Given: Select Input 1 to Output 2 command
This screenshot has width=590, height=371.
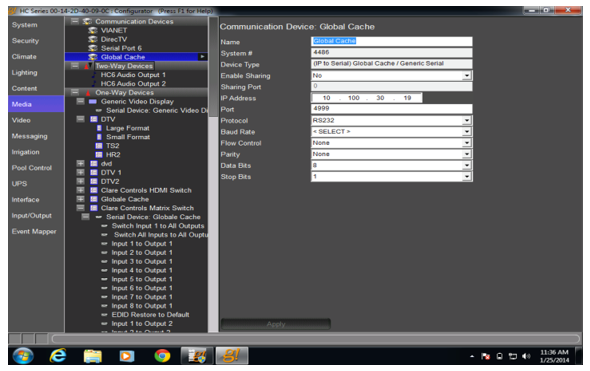Looking at the screenshot, I should tap(142, 324).
